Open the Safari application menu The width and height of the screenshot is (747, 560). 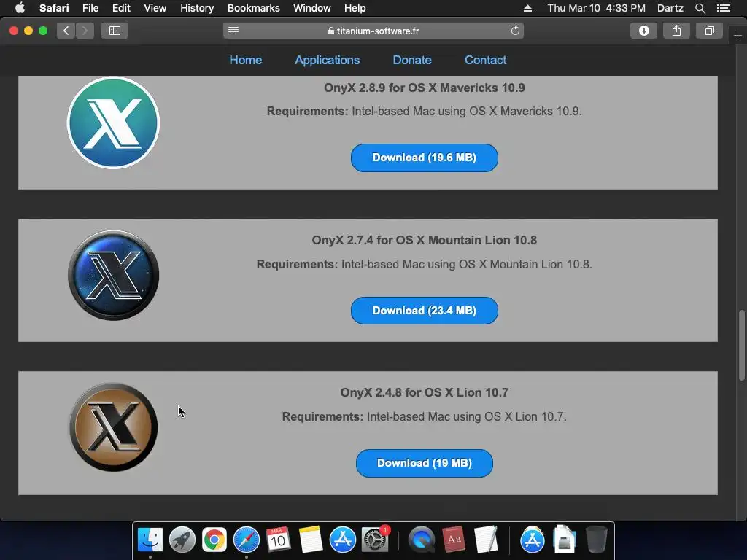click(54, 8)
